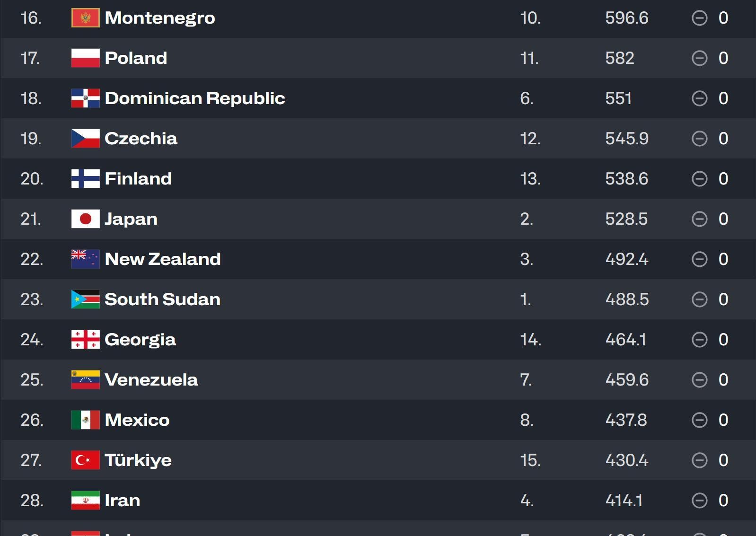Image resolution: width=756 pixels, height=536 pixels.
Task: Select South Sudan's 488.5 points value
Action: pyautogui.click(x=627, y=299)
